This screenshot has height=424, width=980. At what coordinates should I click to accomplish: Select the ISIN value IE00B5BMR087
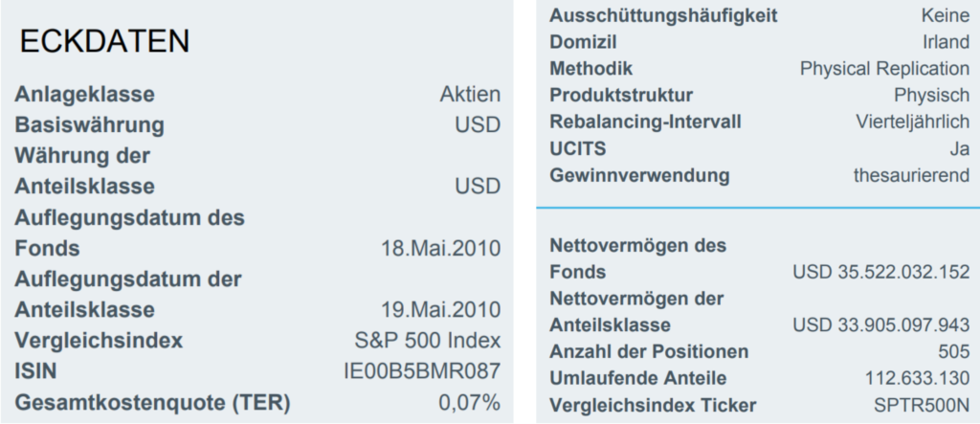click(x=422, y=372)
